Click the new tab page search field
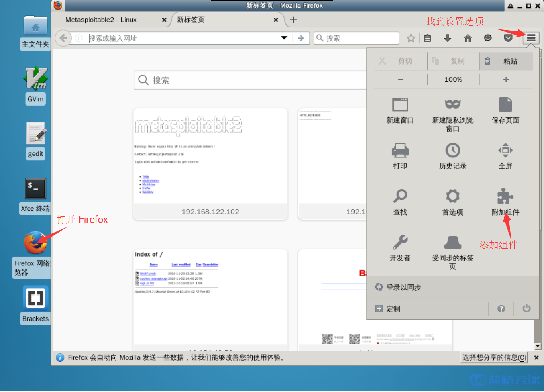The height and width of the screenshot is (392, 544). pyautogui.click(x=251, y=80)
